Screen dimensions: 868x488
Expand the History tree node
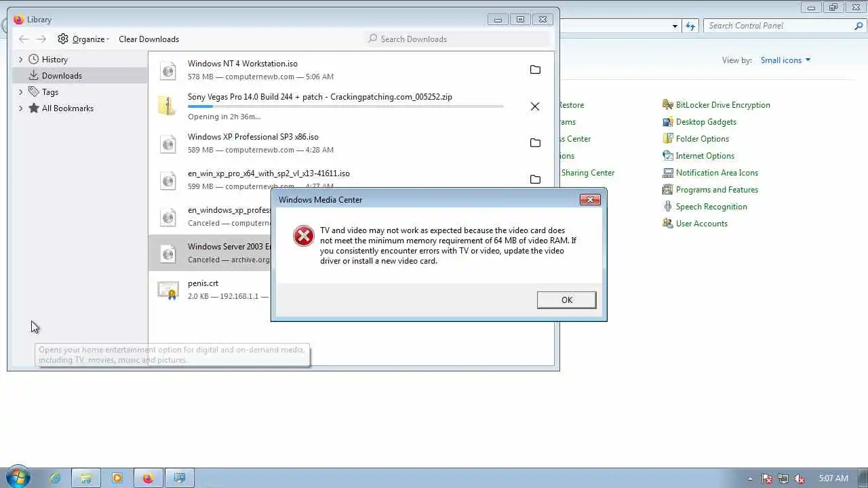(20, 60)
